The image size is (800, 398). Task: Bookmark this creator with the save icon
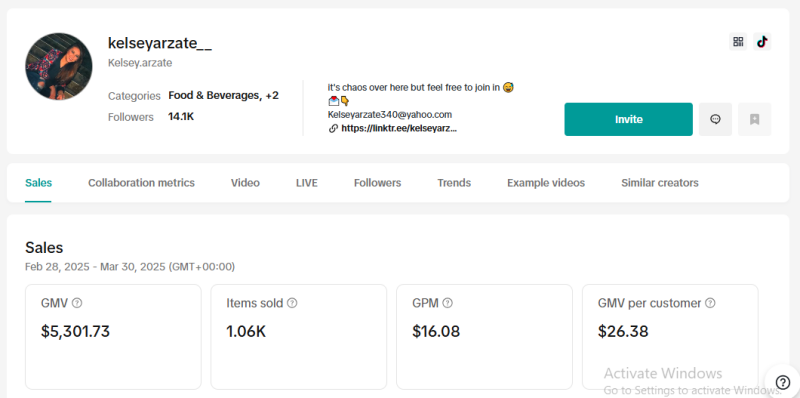click(x=755, y=119)
